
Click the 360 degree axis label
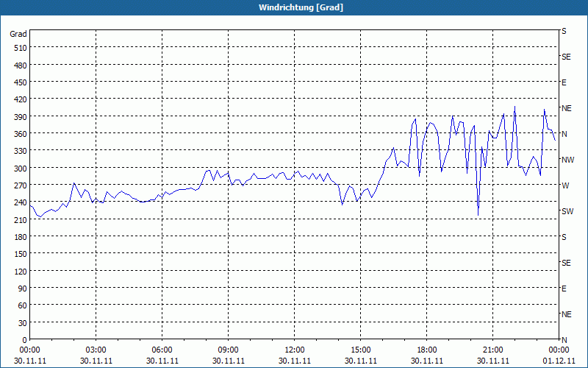[x=21, y=134]
